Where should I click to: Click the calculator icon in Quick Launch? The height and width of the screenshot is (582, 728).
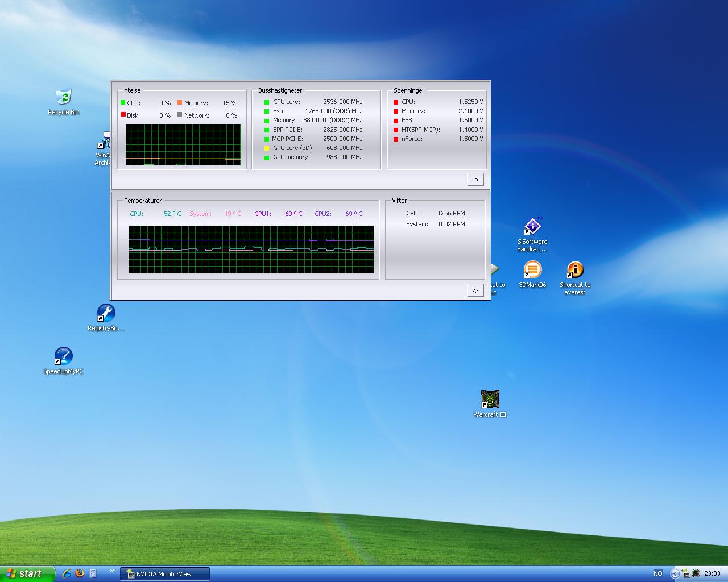tap(93, 573)
